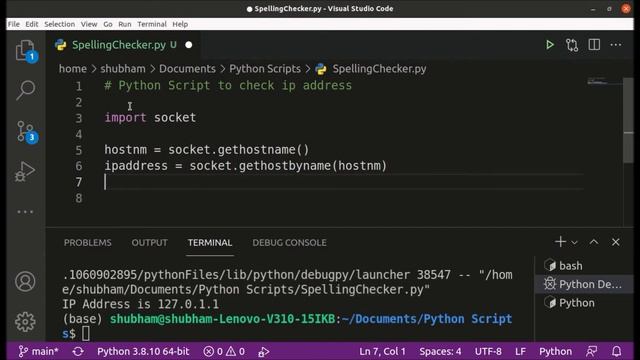This screenshot has height=360, width=640.
Task: Open the Go menu
Action: [x=108, y=24]
